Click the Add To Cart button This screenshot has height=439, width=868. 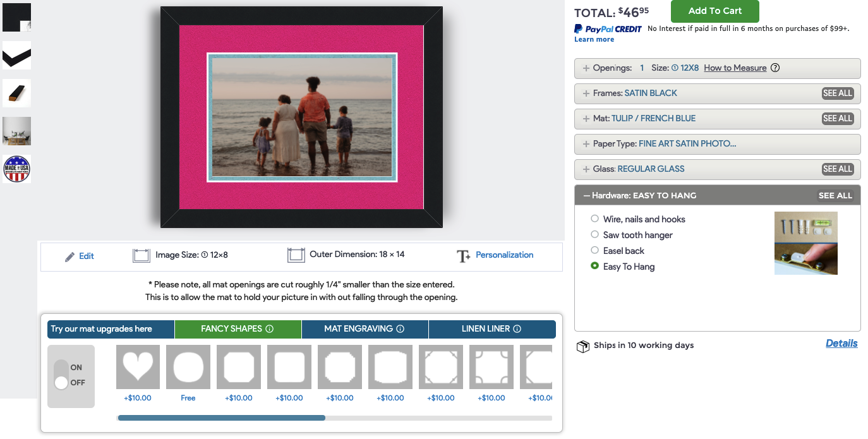click(714, 11)
